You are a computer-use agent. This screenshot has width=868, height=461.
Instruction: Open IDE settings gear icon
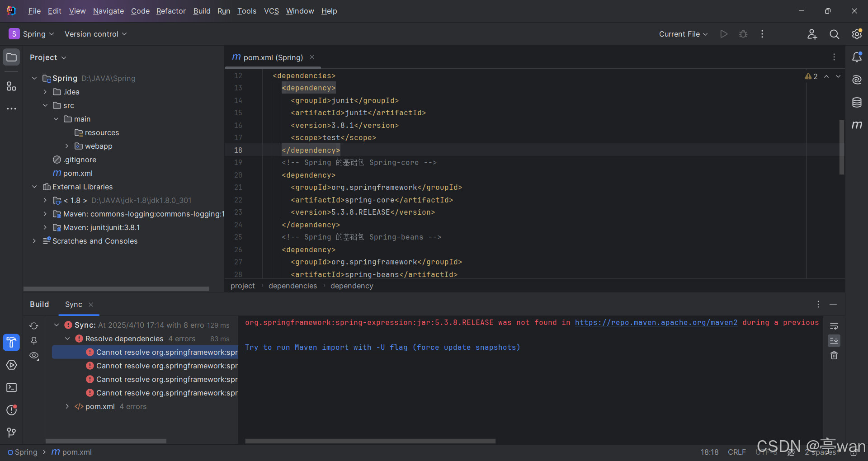coord(857,34)
